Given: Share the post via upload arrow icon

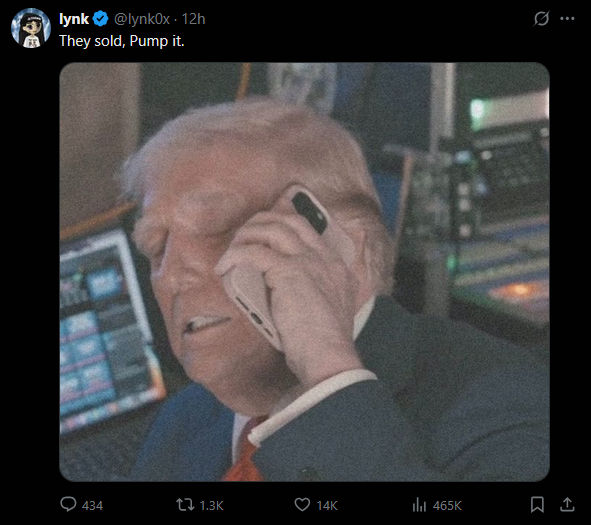Looking at the screenshot, I should pos(567,504).
